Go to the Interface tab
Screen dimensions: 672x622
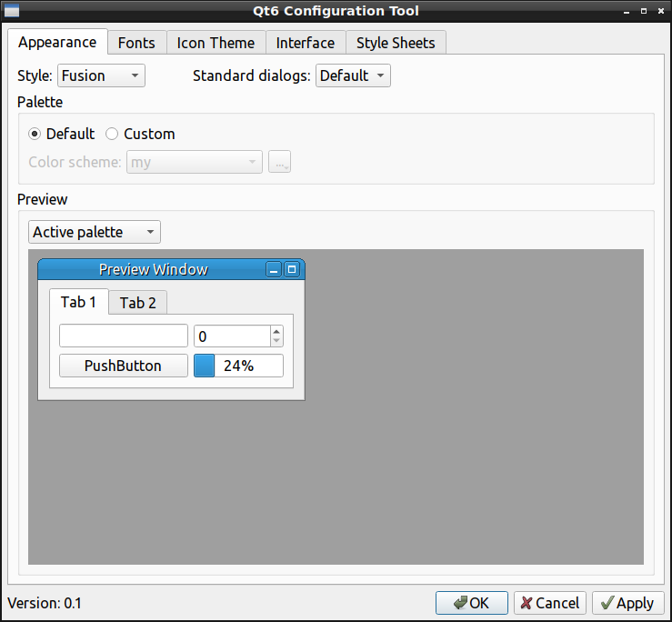[306, 43]
